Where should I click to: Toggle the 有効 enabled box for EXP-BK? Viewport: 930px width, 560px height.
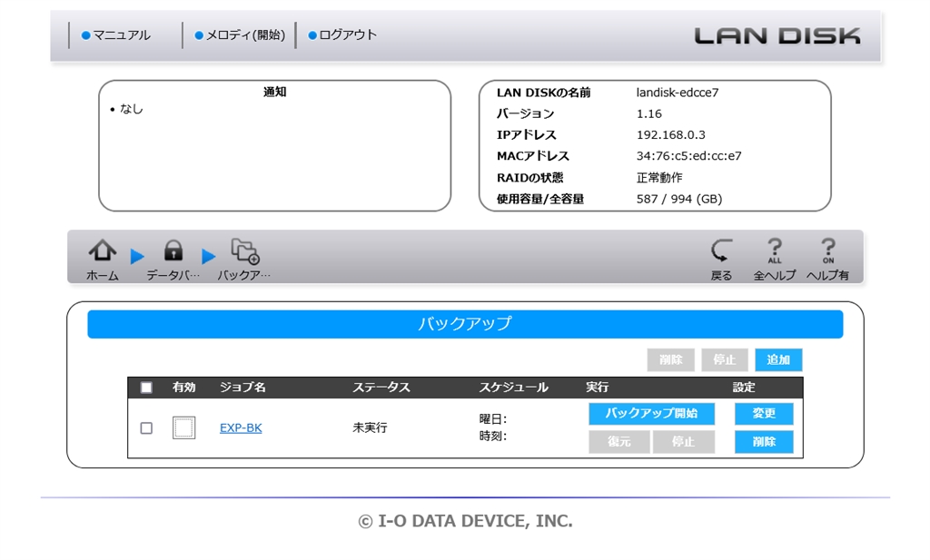[183, 427]
